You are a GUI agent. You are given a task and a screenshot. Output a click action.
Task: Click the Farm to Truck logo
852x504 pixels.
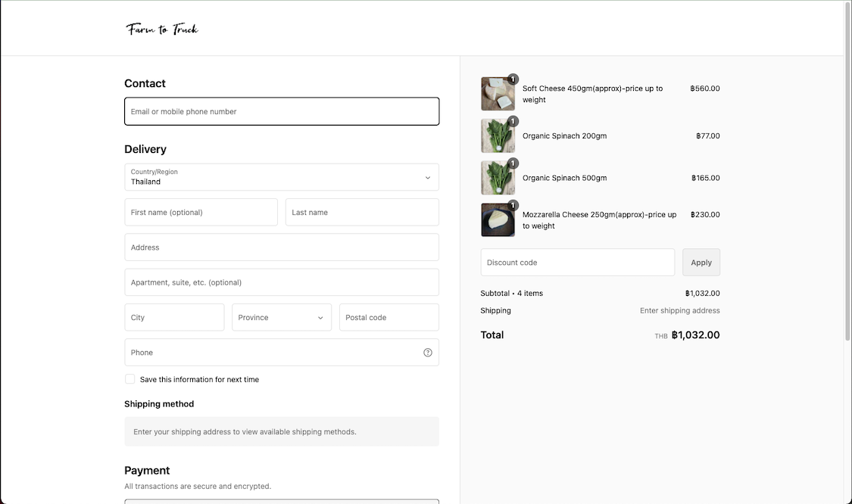[162, 29]
